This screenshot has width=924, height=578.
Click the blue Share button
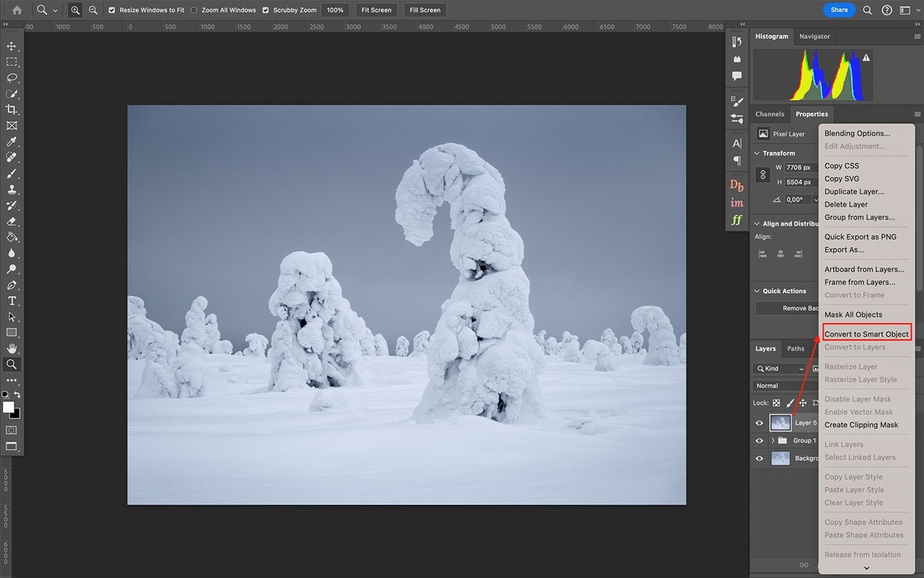tap(839, 10)
